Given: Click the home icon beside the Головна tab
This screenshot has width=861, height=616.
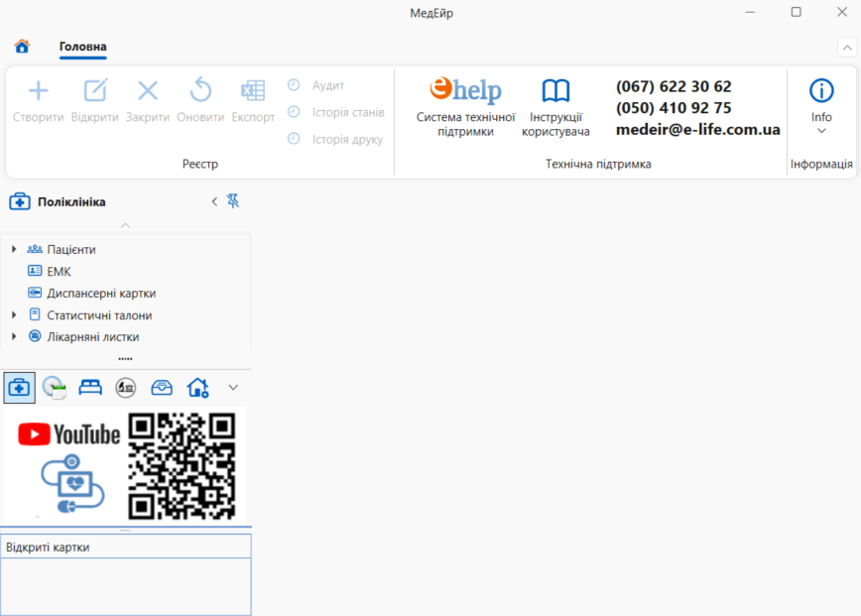Looking at the screenshot, I should tap(22, 46).
